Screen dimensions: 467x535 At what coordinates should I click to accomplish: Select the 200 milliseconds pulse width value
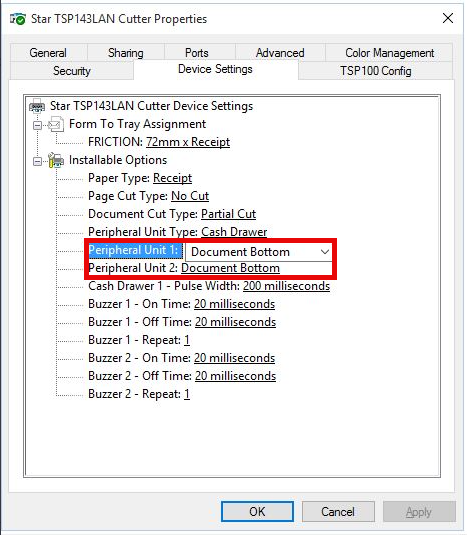click(286, 286)
